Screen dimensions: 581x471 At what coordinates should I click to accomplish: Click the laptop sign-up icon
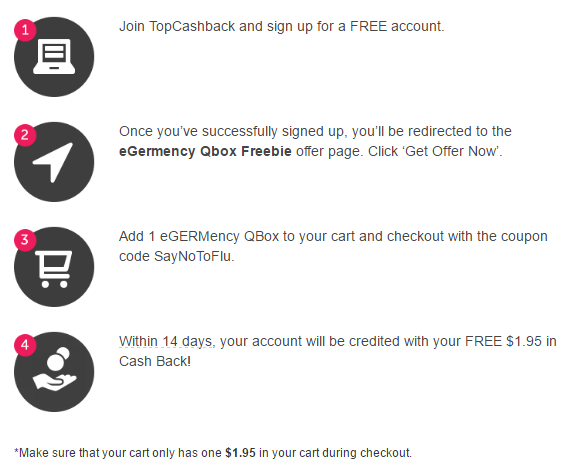coord(54,57)
